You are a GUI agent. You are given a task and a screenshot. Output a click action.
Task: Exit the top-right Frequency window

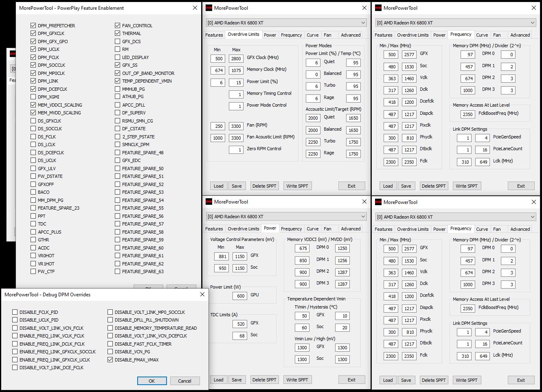point(521,186)
